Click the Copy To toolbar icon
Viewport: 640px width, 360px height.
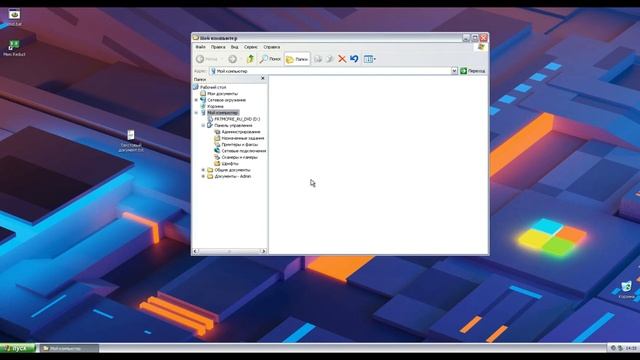(329, 59)
